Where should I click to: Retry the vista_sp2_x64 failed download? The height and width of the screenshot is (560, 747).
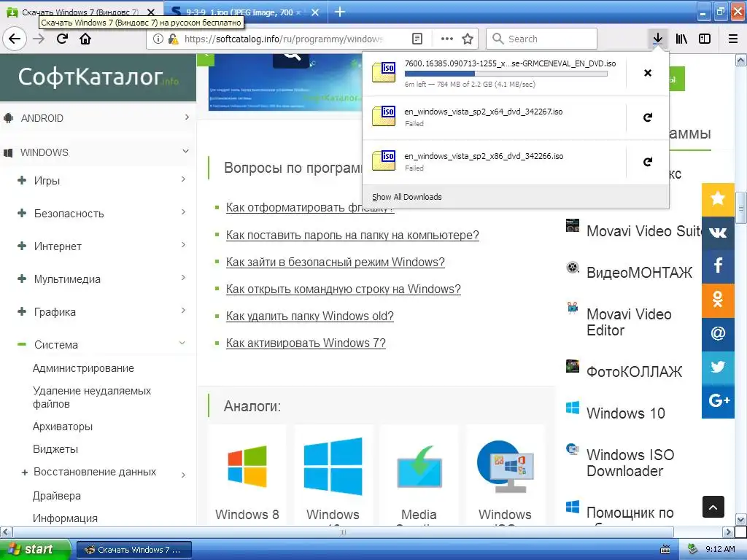[x=648, y=117]
